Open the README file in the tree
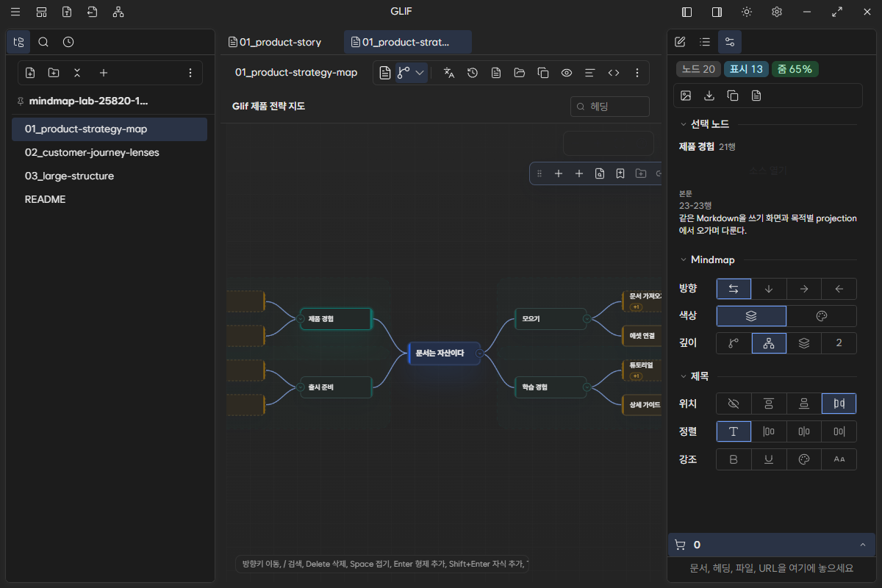The width and height of the screenshot is (882, 588). pos(110,199)
